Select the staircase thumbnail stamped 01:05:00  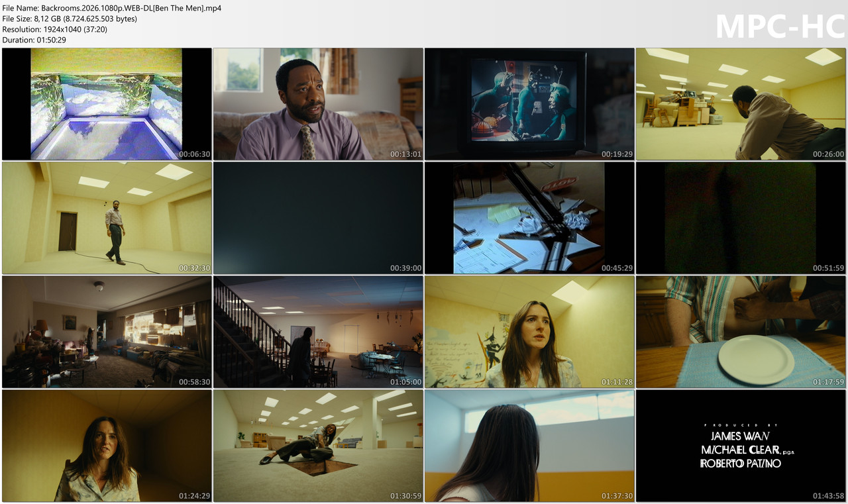pos(318,332)
